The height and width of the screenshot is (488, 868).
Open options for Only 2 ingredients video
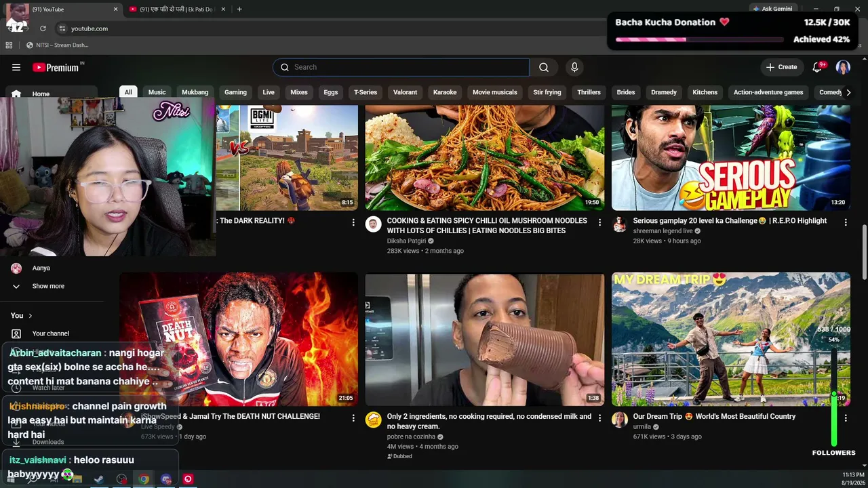(x=599, y=418)
